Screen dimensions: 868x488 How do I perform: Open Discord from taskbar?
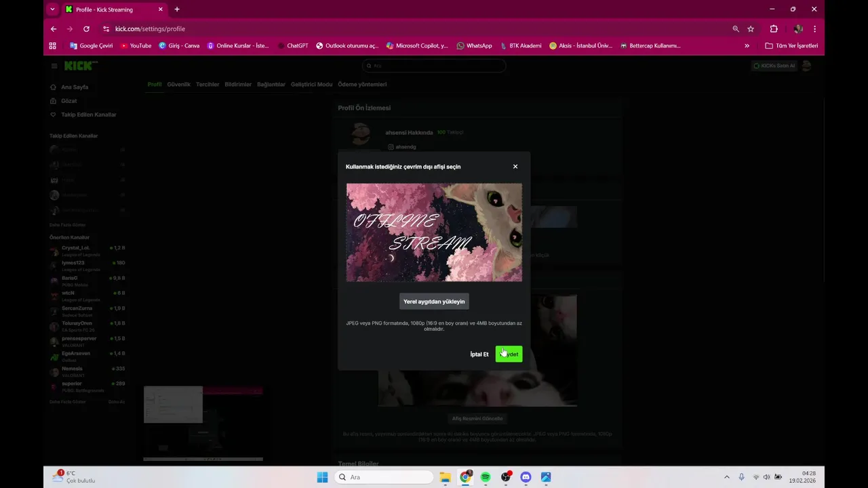tap(526, 477)
